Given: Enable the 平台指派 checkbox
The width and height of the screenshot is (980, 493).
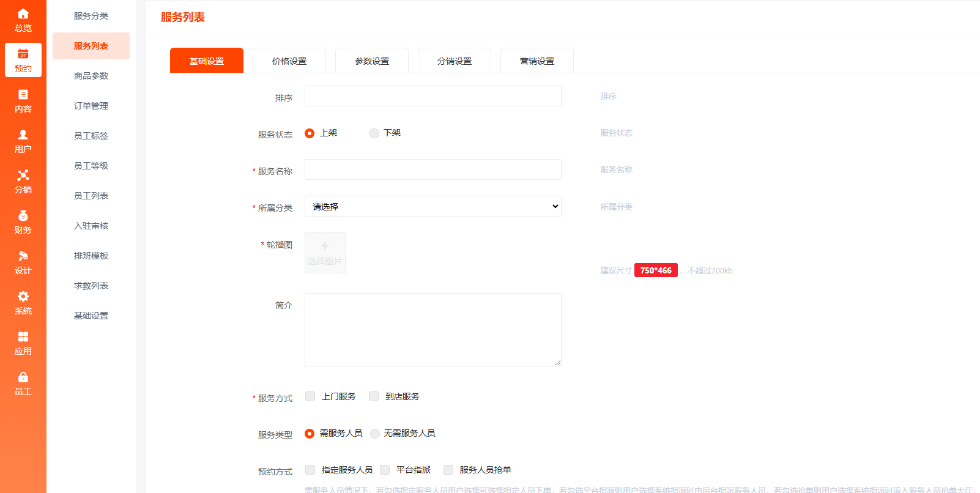Looking at the screenshot, I should click(385, 470).
